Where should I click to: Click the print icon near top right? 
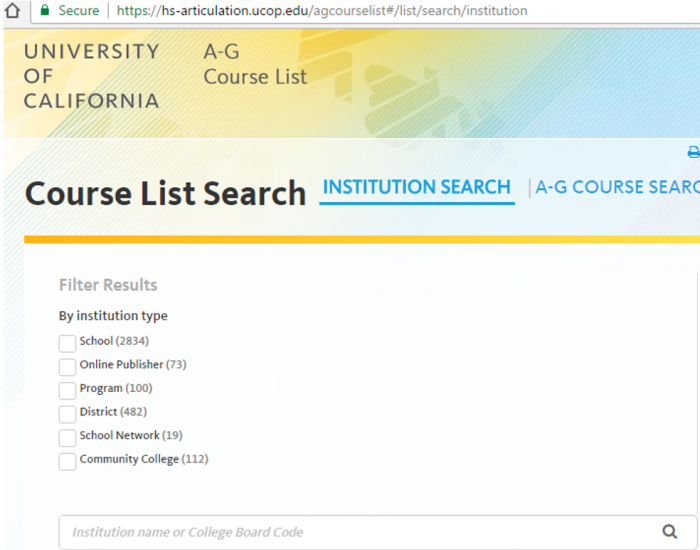[693, 152]
